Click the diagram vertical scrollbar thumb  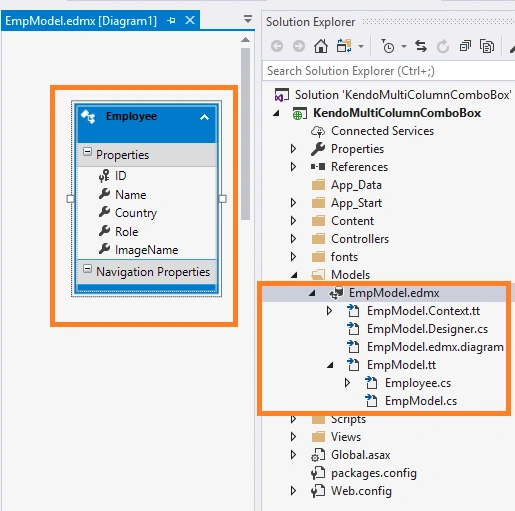click(246, 134)
